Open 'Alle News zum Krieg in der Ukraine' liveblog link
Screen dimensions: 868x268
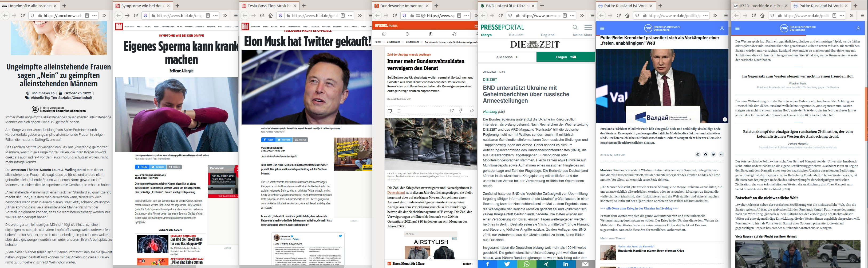coord(639,208)
